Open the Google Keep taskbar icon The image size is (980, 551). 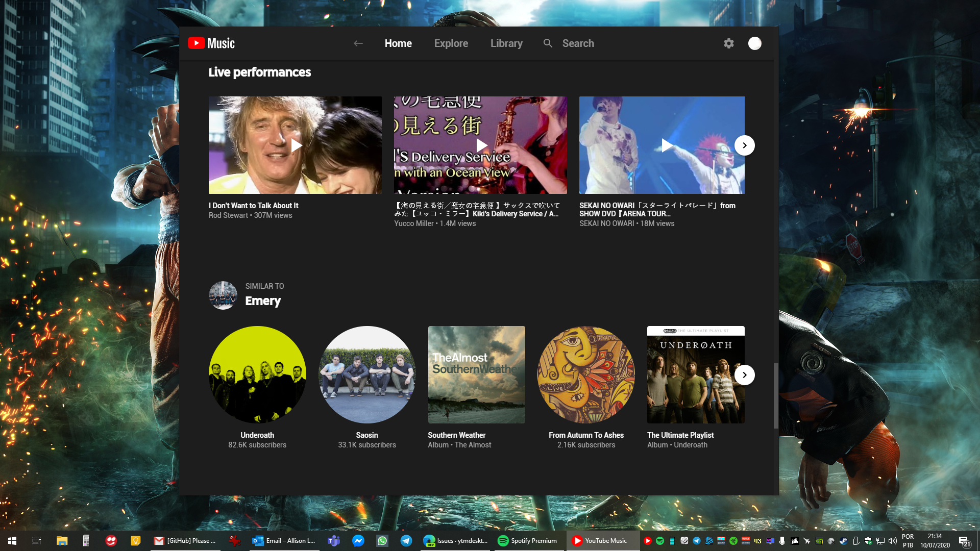tap(136, 541)
